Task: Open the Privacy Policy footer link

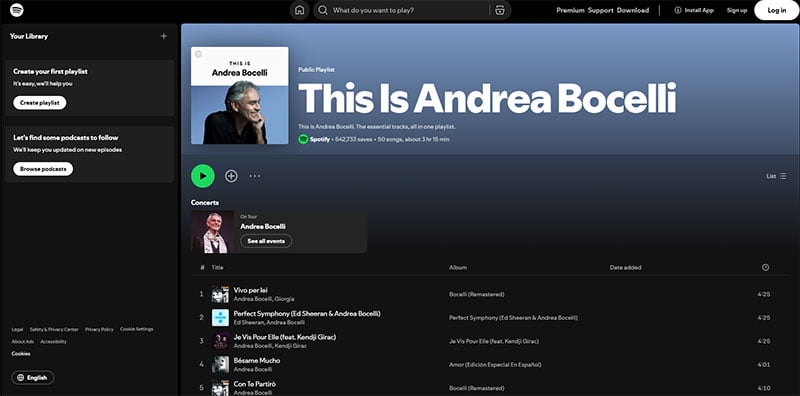Action: [99, 330]
